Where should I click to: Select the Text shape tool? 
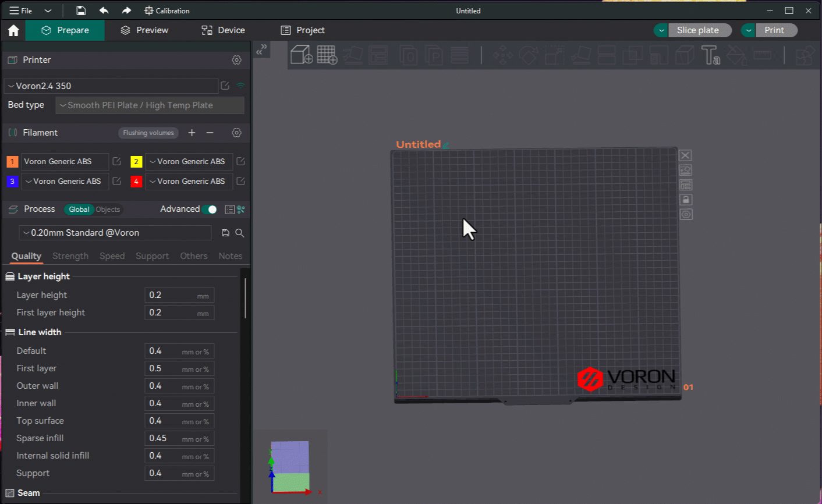710,55
